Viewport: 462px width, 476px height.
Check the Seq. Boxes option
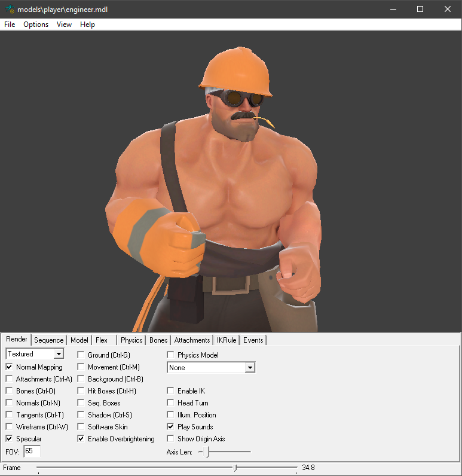pyautogui.click(x=81, y=403)
